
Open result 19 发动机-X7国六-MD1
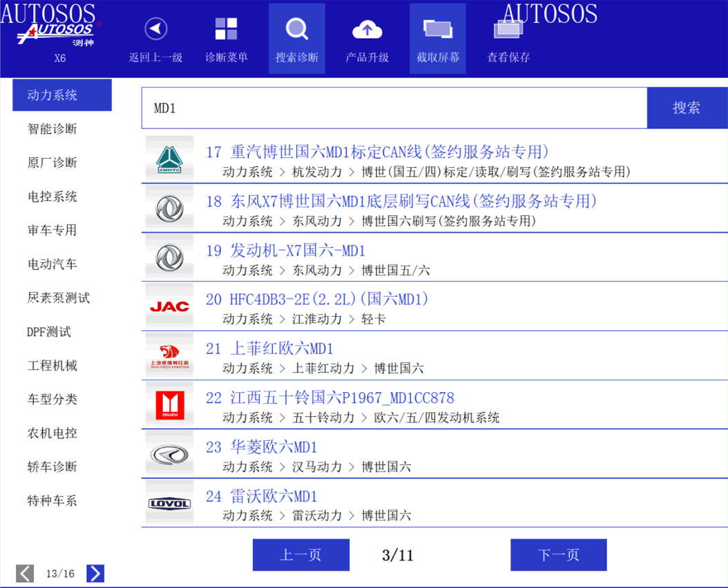click(434, 257)
